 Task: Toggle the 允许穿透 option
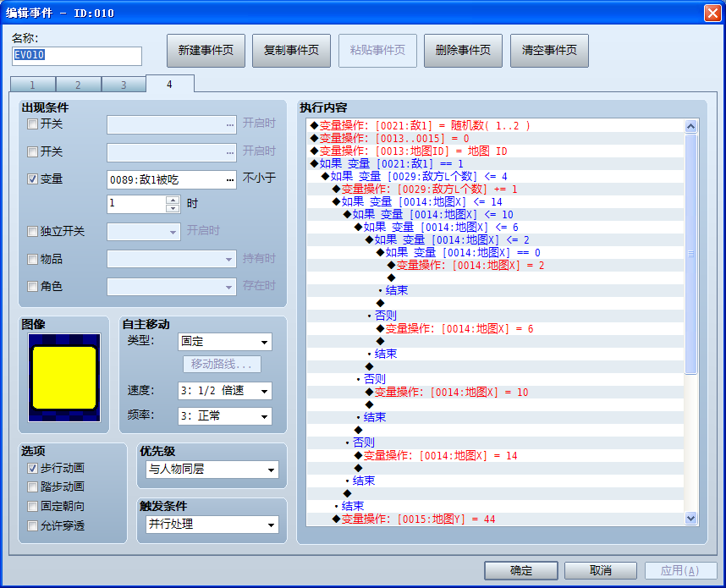[32, 525]
